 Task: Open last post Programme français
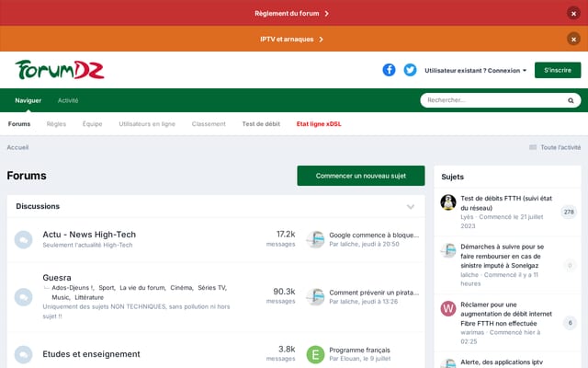[359, 350]
